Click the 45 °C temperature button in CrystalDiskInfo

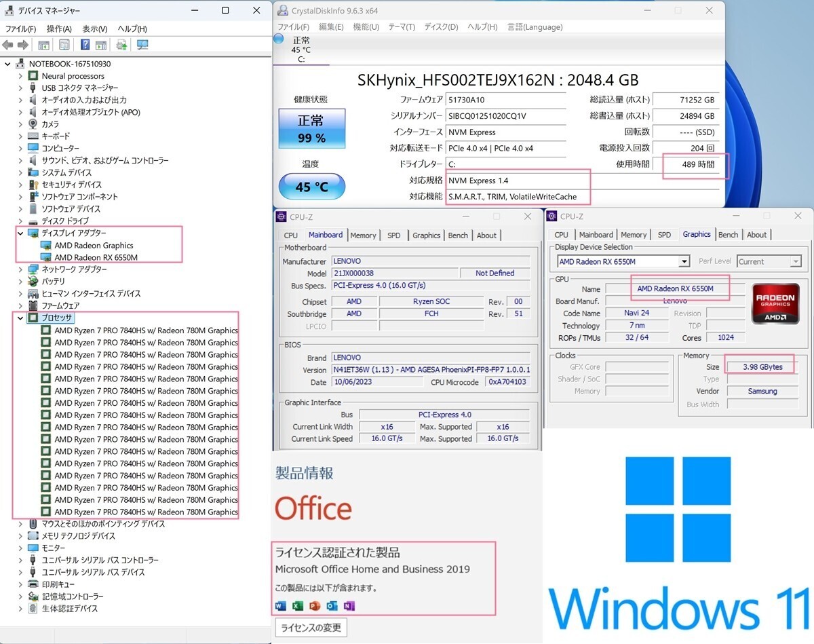(311, 187)
